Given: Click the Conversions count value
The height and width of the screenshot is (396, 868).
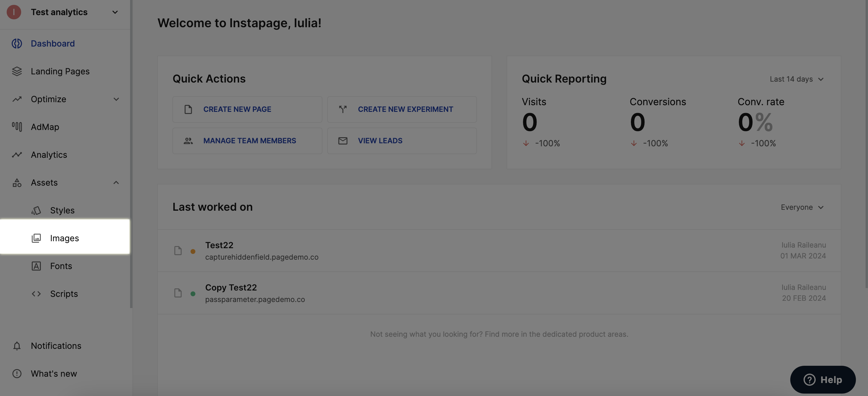Looking at the screenshot, I should tap(638, 122).
